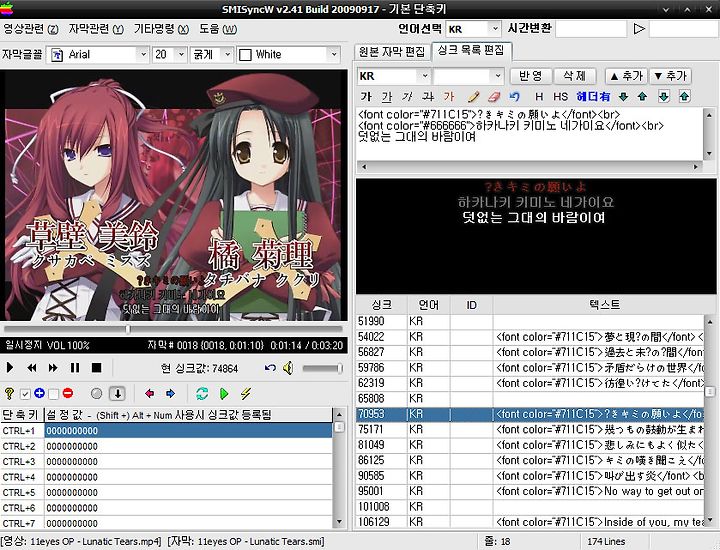Click the 싱크 column header

click(382, 304)
